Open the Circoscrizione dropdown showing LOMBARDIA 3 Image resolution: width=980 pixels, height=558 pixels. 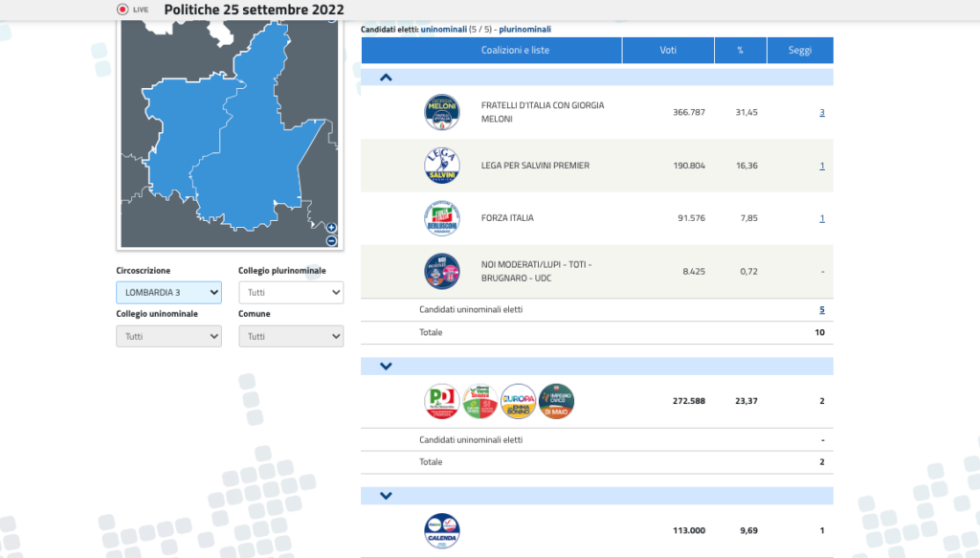click(168, 293)
